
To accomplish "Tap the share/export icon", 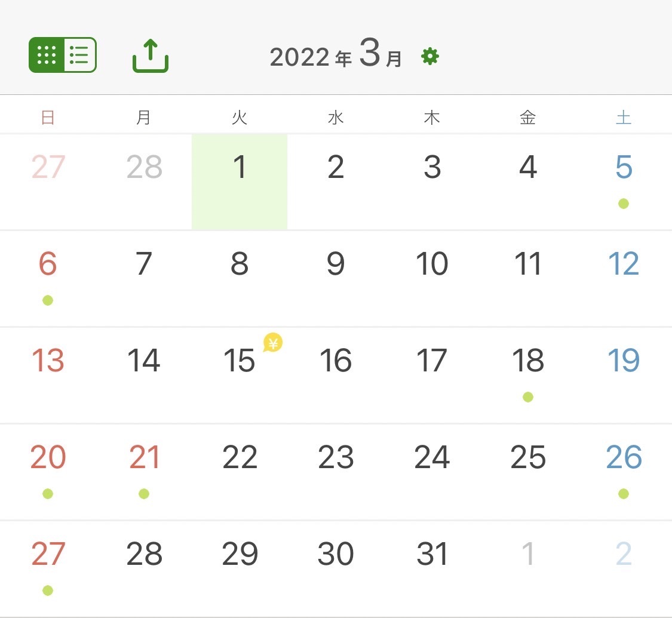I will [x=151, y=56].
